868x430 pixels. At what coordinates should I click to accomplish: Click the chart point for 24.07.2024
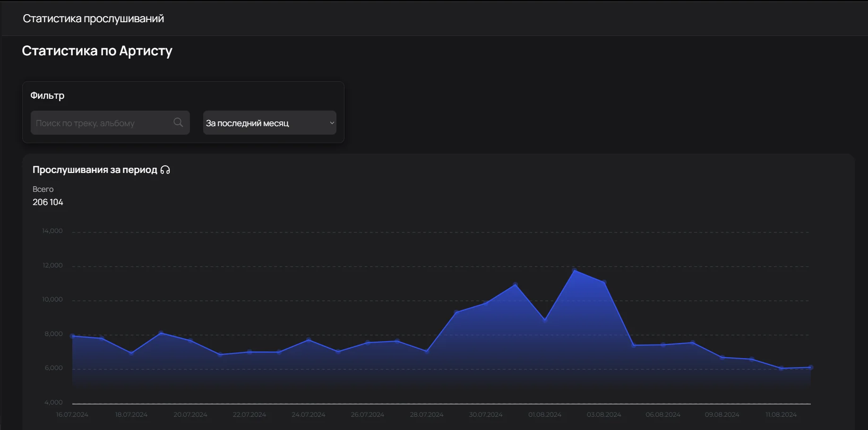pos(309,340)
